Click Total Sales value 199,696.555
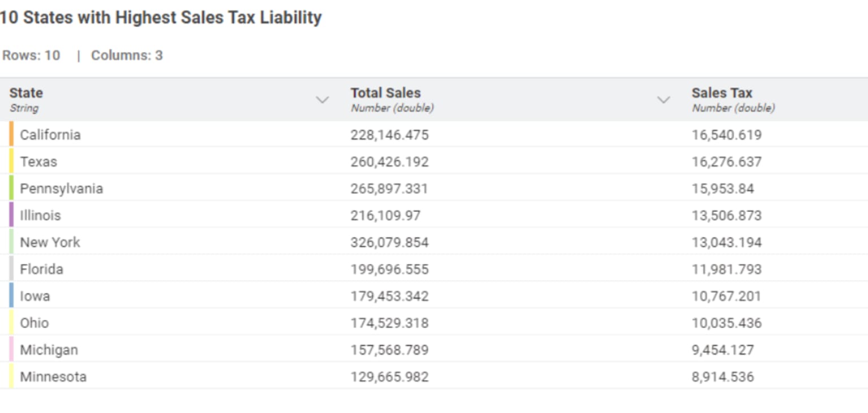Viewport: 868px width, 413px height. click(x=389, y=269)
